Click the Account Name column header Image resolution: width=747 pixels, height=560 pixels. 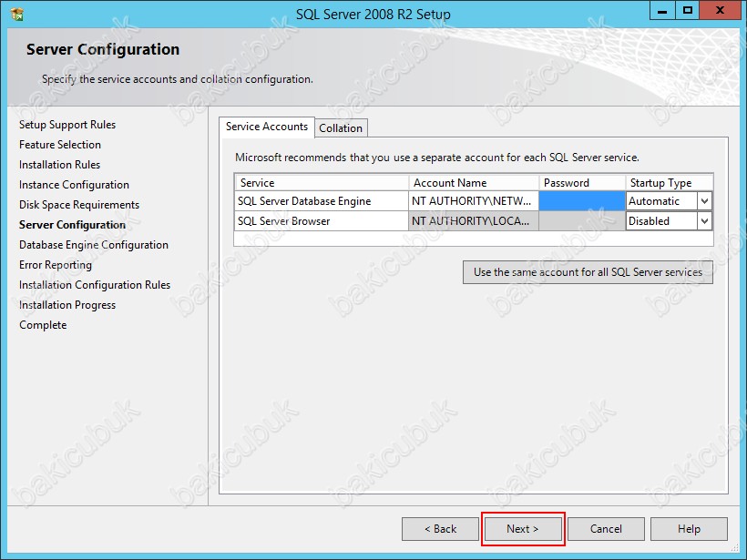474,183
